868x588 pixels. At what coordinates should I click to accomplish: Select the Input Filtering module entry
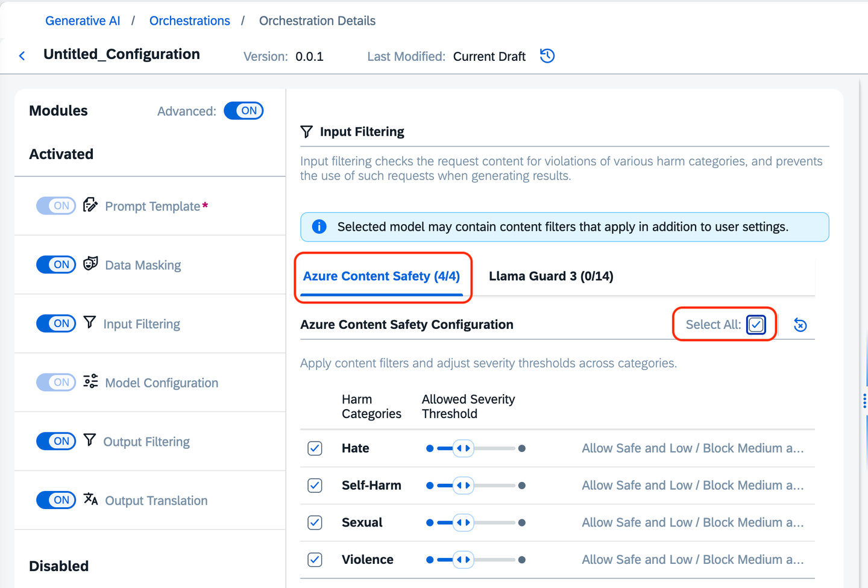coord(142,324)
